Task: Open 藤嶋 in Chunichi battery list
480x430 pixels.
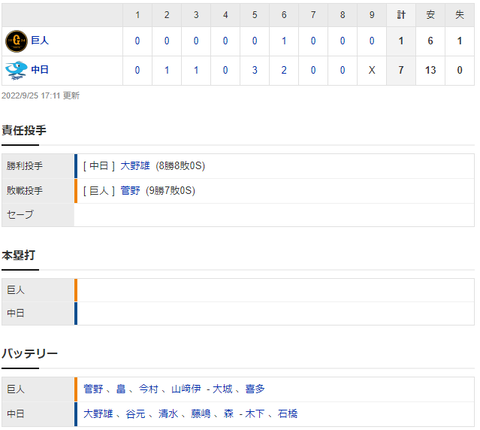Action: tap(201, 414)
